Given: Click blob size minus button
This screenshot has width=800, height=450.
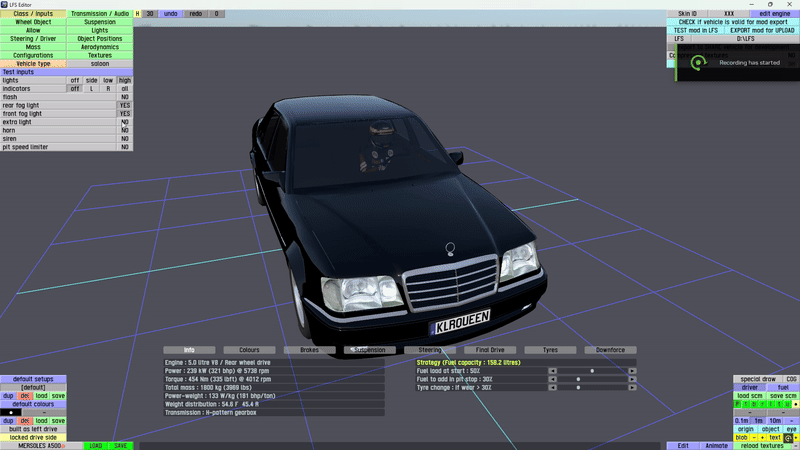Looking at the screenshot, I should pyautogui.click(x=754, y=438).
